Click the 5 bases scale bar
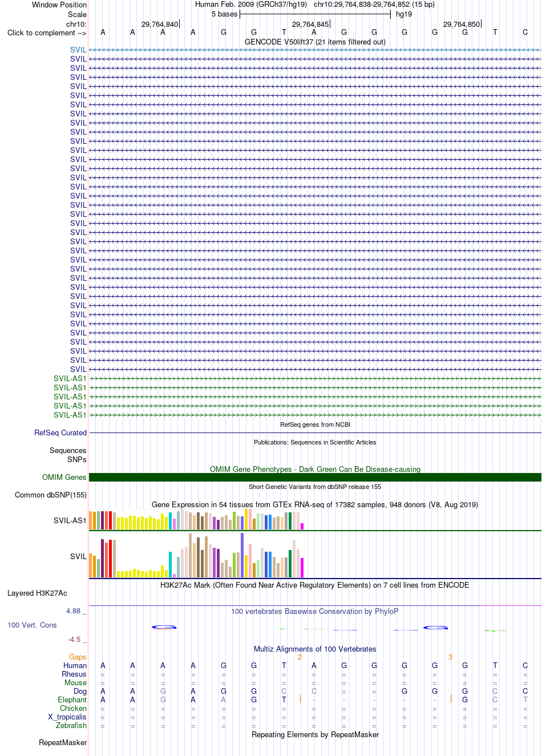The height and width of the screenshot is (756, 542). [315, 14]
